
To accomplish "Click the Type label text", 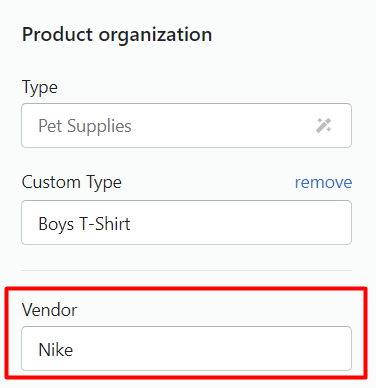I will (40, 88).
